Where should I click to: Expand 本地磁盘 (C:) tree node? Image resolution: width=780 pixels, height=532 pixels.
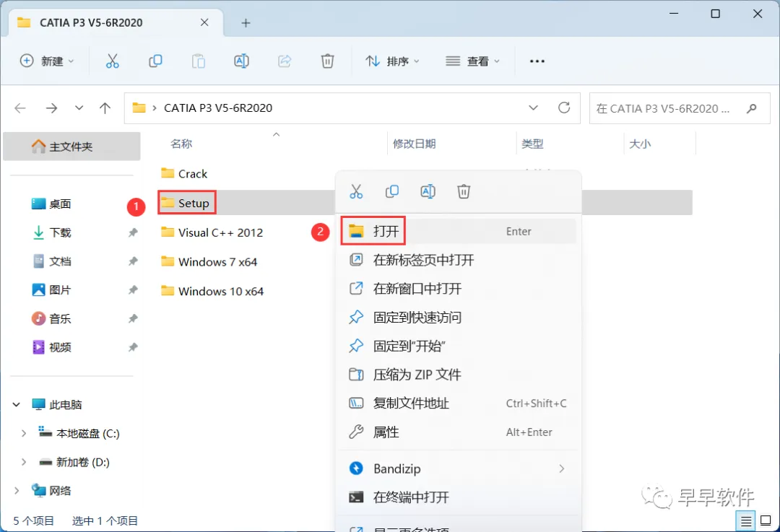[23, 434]
